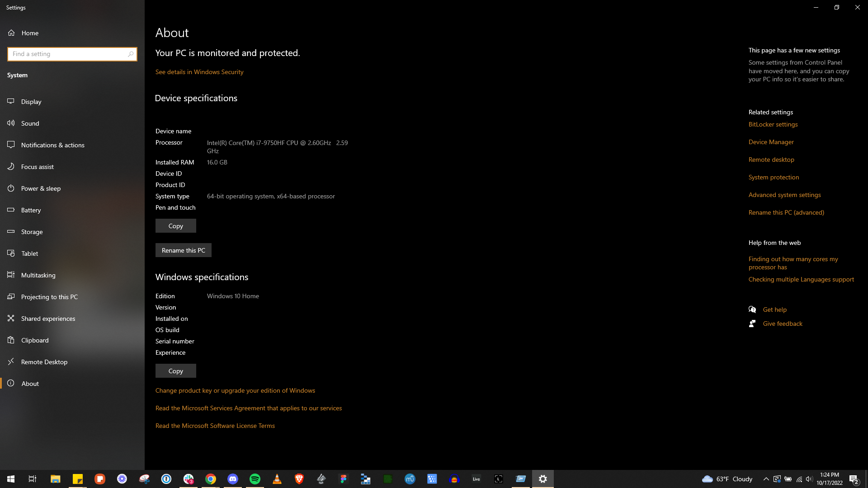868x488 pixels.
Task: Open Brave browser from taskbar
Action: point(299,479)
